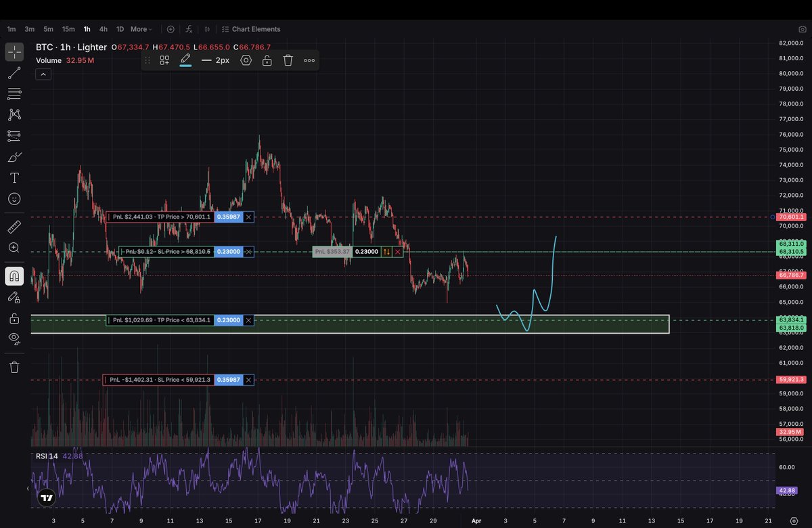Select the crosshair cursor tool
Viewport: 812px width, 528px height.
(x=14, y=52)
